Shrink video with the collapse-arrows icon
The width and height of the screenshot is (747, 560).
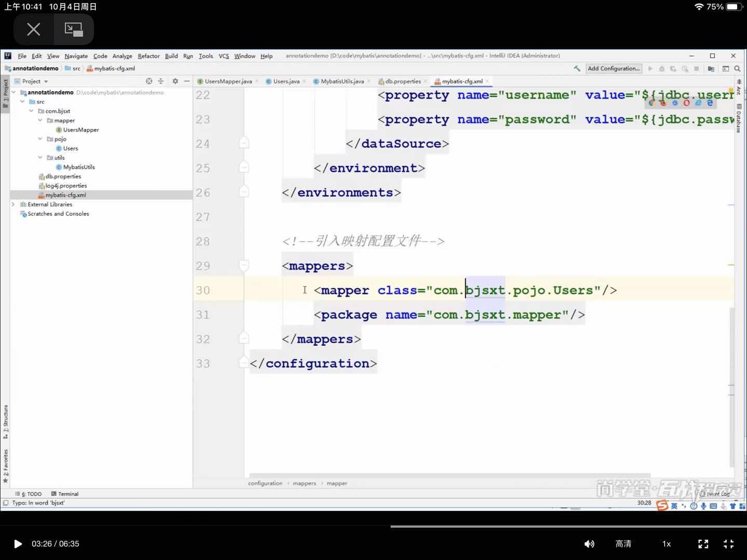pos(729,544)
